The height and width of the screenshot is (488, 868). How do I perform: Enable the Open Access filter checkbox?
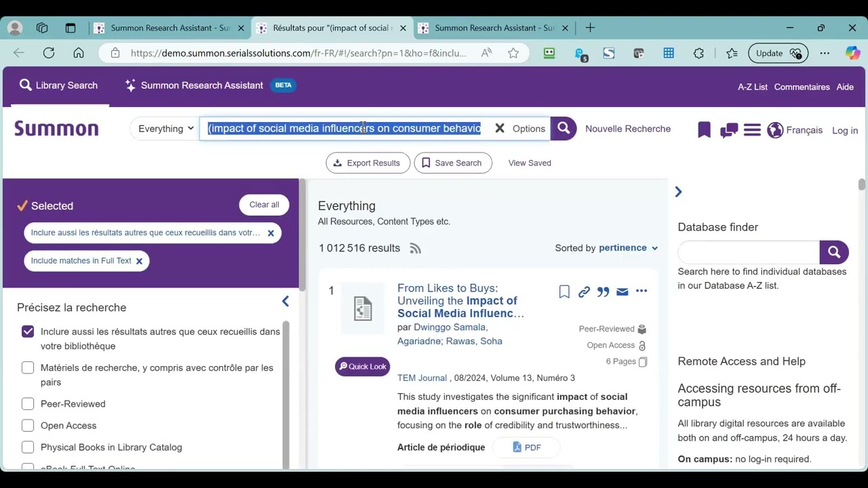click(28, 426)
